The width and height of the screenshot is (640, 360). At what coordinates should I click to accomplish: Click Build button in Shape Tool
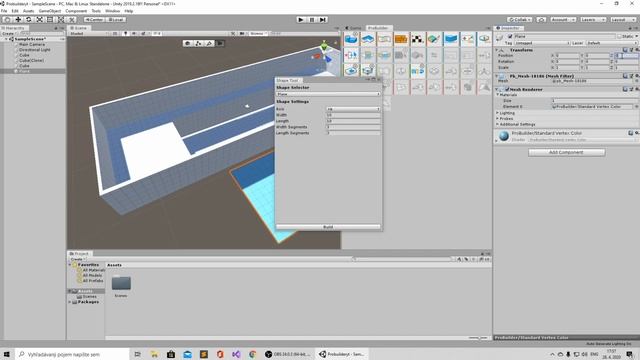pyautogui.click(x=328, y=227)
